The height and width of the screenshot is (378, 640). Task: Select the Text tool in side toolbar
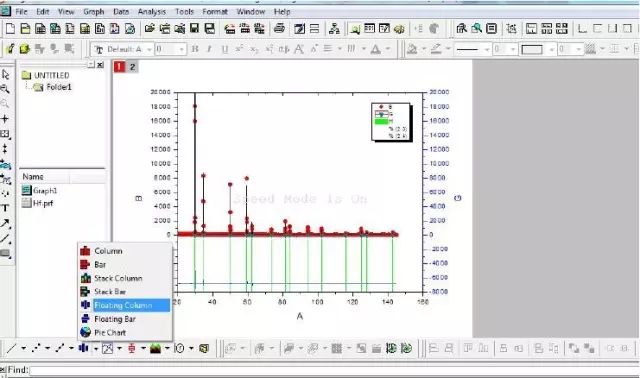coord(5,208)
